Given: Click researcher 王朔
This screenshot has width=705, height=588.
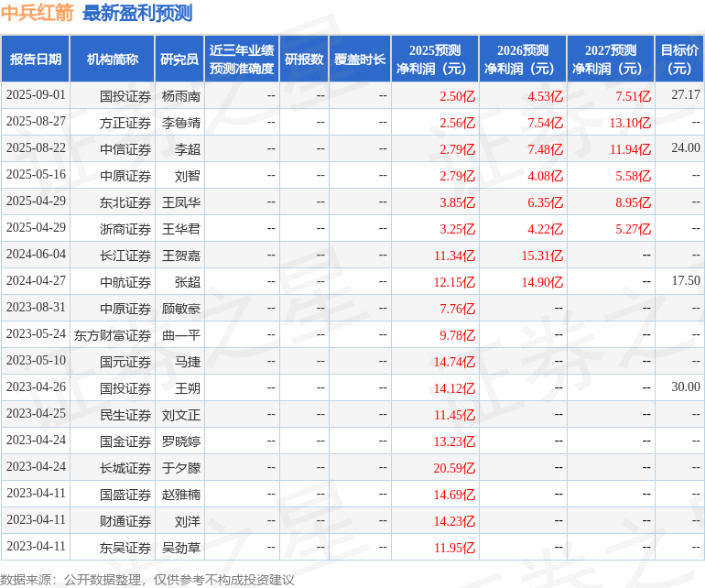Looking at the screenshot, I should 188,388.
